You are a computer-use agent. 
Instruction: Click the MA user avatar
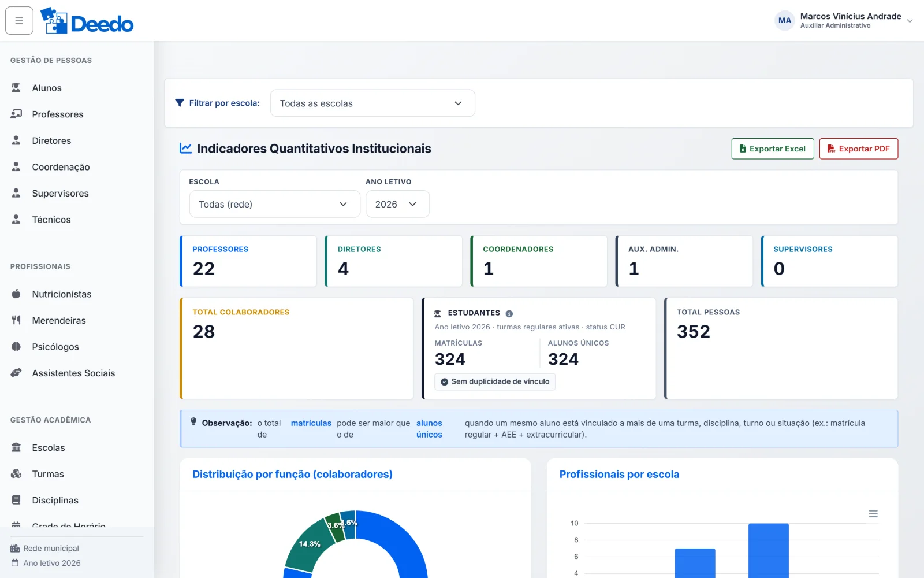point(785,21)
